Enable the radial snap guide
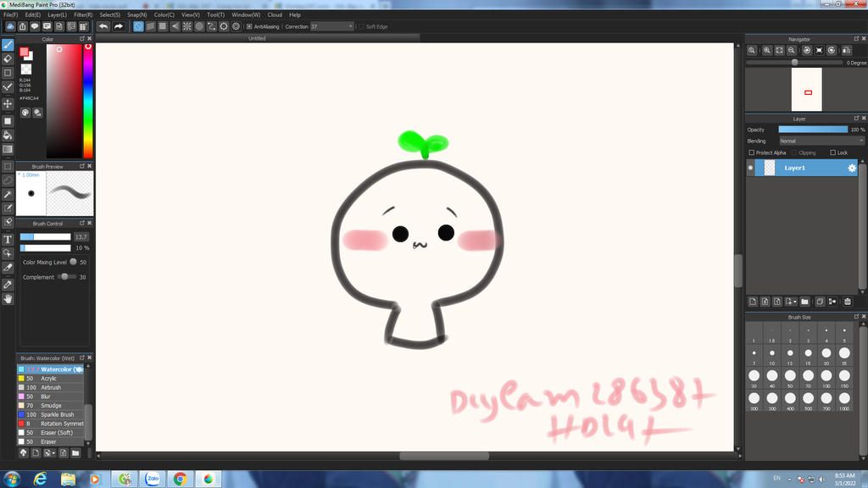The width and height of the screenshot is (868, 488). point(187,26)
